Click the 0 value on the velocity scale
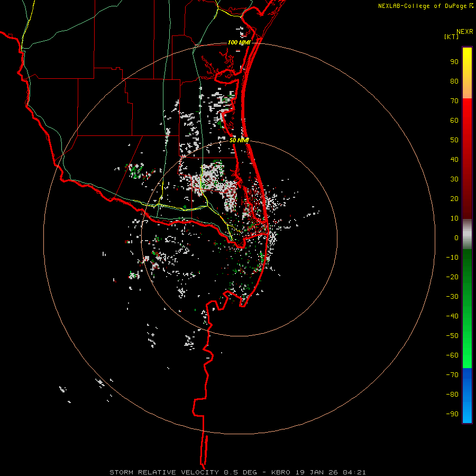 (456, 238)
